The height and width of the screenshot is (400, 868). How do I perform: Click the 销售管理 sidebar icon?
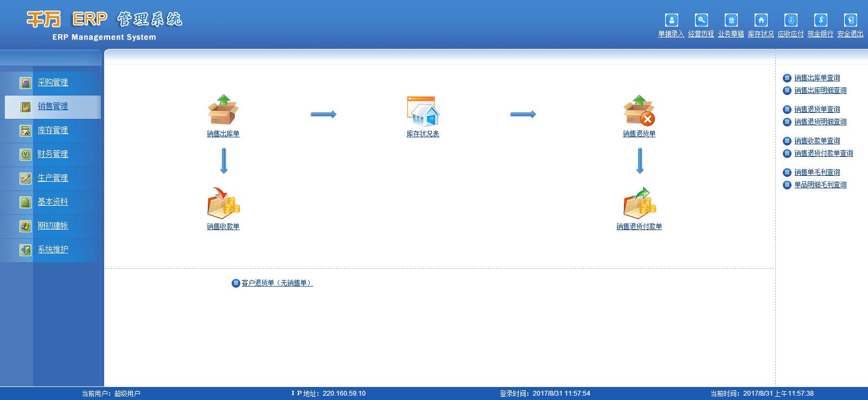[25, 107]
